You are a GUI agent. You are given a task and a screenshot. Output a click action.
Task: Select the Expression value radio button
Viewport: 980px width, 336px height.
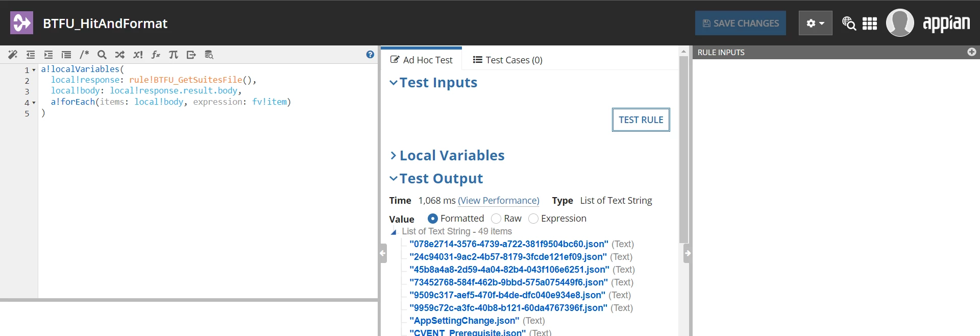533,219
